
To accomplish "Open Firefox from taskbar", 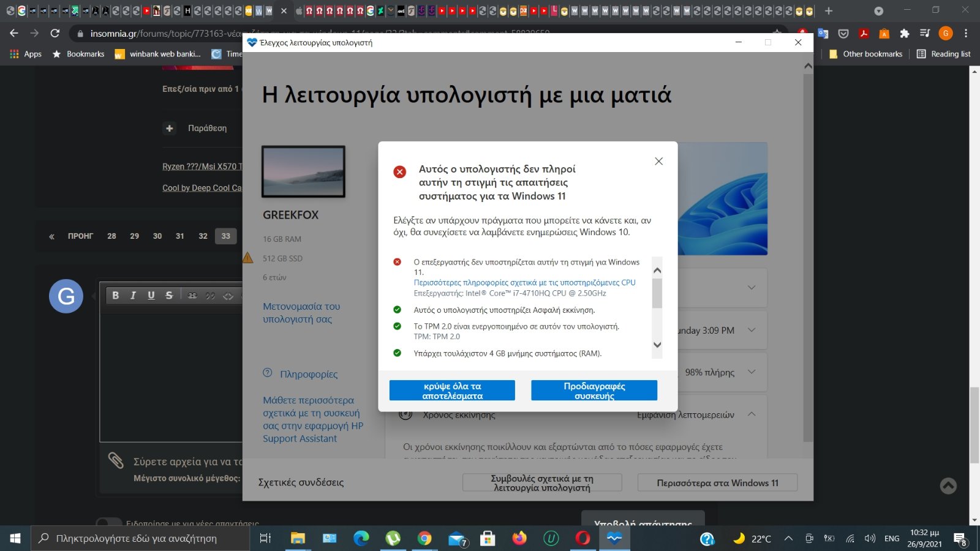I will (x=519, y=538).
